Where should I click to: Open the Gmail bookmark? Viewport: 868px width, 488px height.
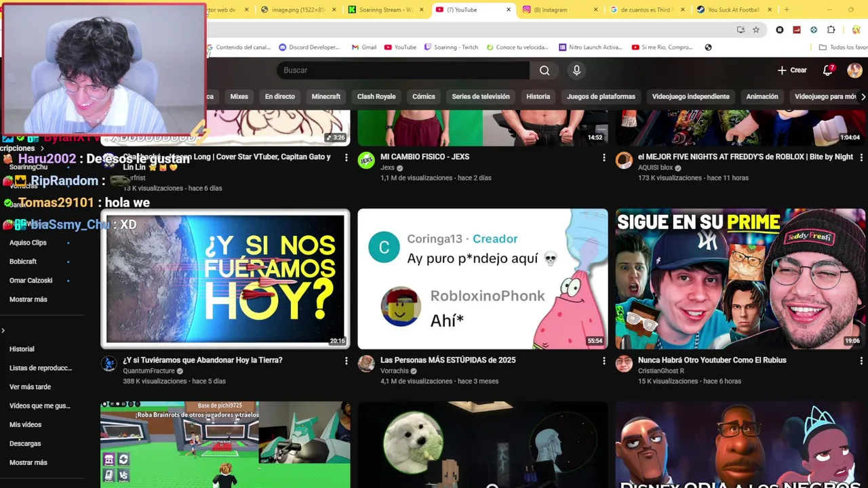coord(364,47)
